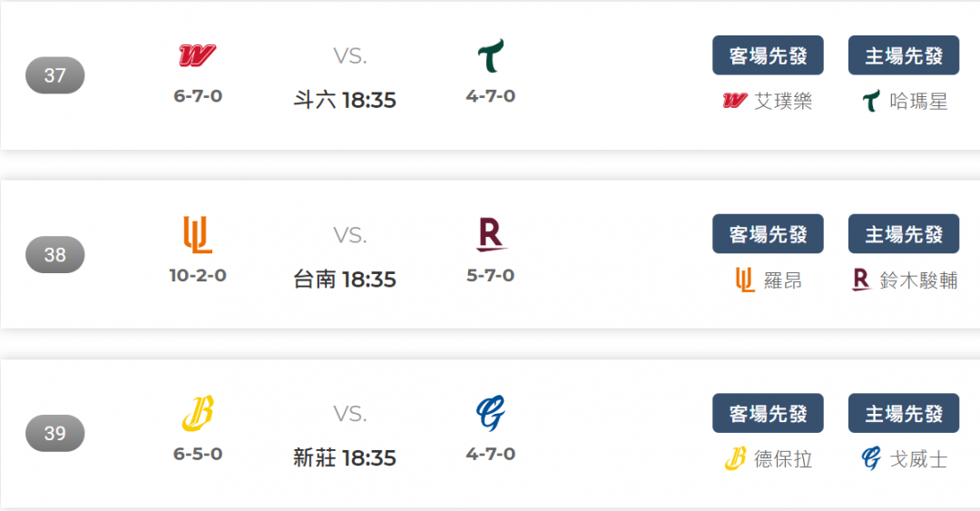Select game number 37 badge

55,75
